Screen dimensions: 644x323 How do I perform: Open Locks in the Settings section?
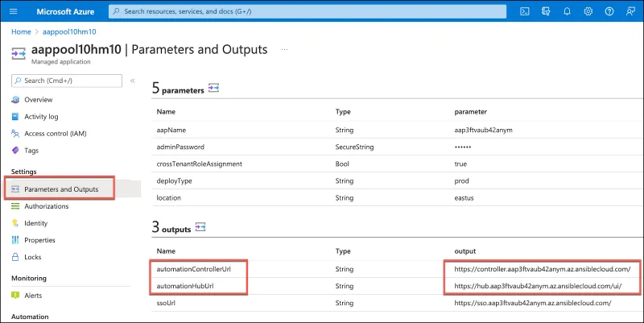pyautogui.click(x=34, y=257)
